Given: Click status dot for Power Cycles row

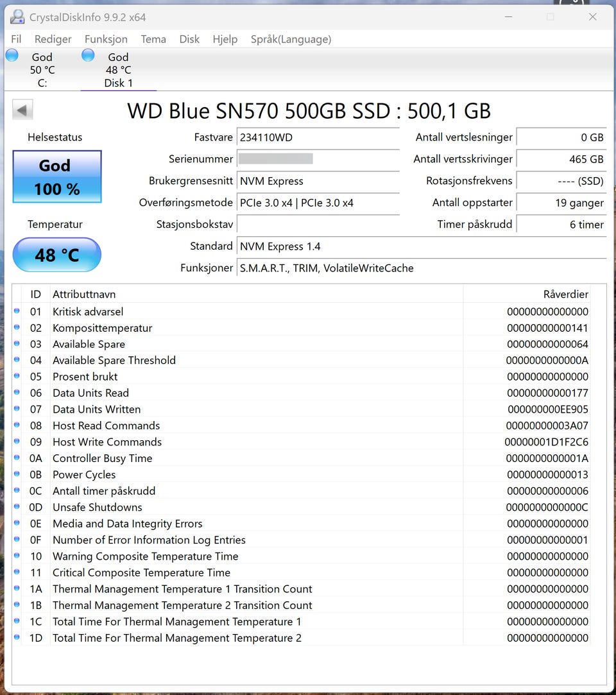Looking at the screenshot, I should tap(17, 474).
